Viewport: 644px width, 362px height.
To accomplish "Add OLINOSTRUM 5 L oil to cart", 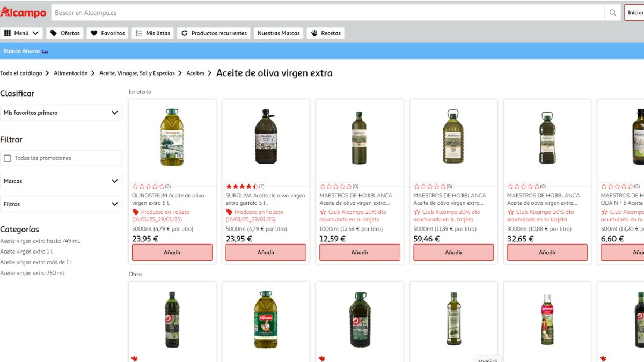I will click(x=172, y=253).
